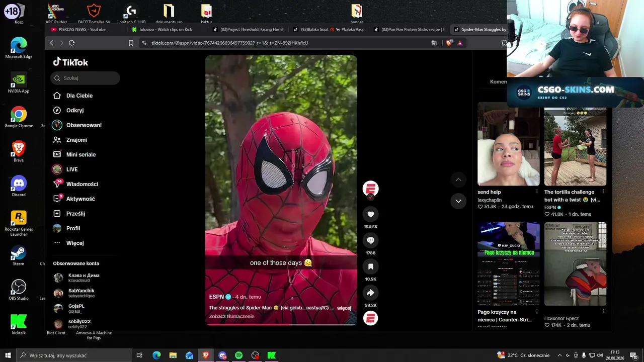Seek using video progress bar
The height and width of the screenshot is (362, 644).
click(x=281, y=324)
